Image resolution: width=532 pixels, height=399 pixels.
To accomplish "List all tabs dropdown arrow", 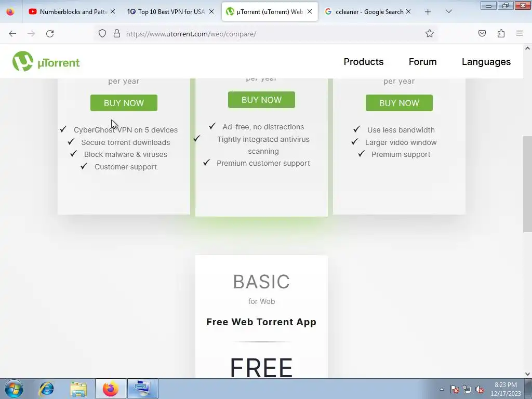I will point(448,11).
